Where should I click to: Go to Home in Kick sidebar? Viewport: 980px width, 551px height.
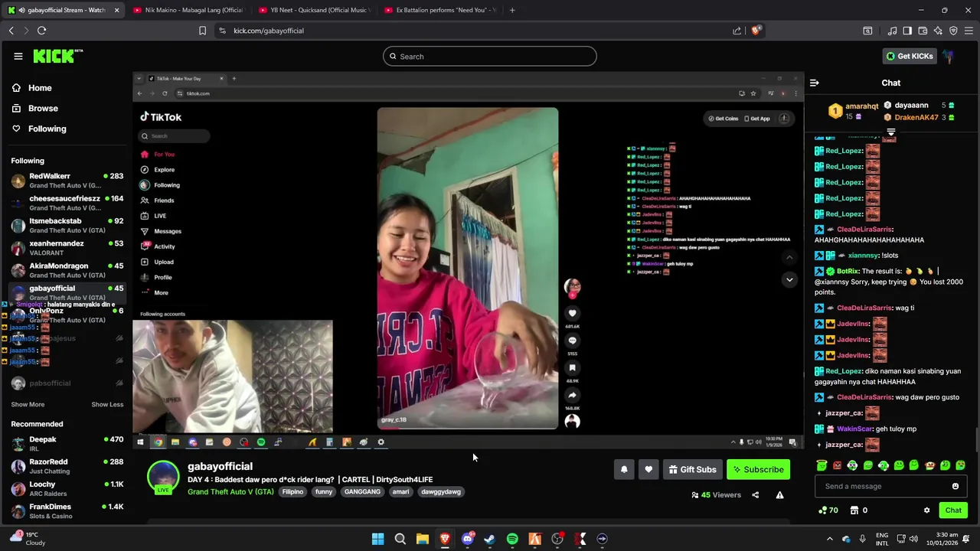pyautogui.click(x=32, y=88)
